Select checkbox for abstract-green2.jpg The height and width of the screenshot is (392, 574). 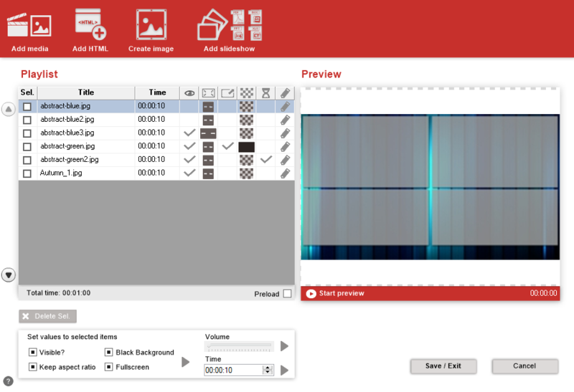27,160
